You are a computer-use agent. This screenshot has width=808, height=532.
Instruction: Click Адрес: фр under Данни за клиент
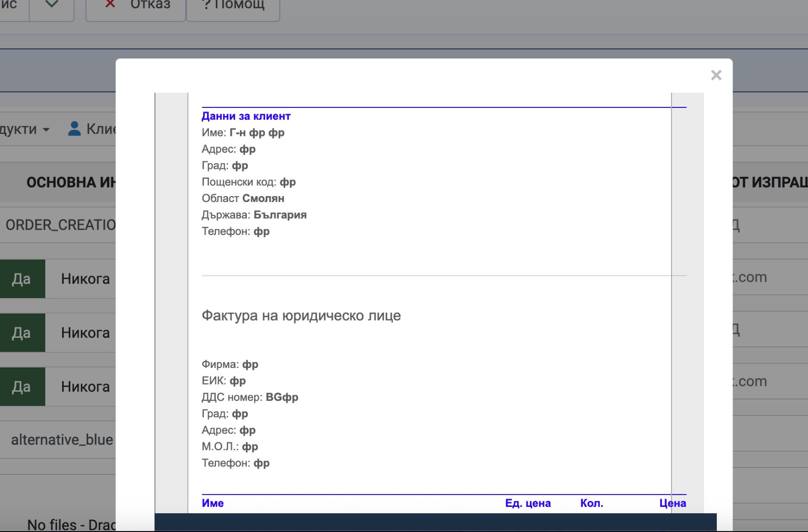229,149
